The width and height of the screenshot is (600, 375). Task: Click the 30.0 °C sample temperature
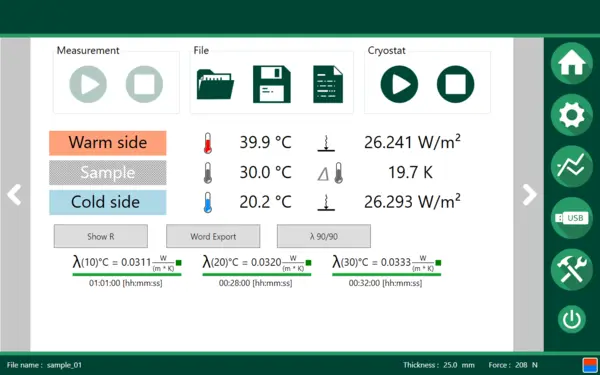[266, 173]
